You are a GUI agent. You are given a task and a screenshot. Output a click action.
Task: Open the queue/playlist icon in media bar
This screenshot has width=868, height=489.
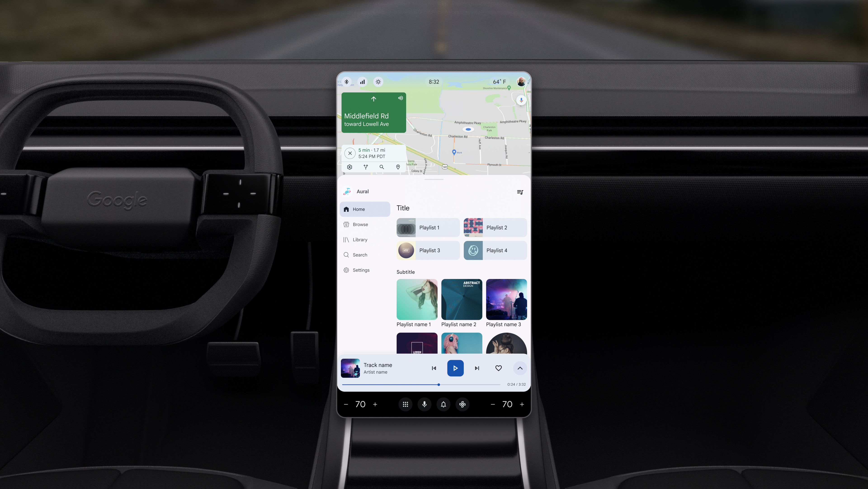click(520, 192)
